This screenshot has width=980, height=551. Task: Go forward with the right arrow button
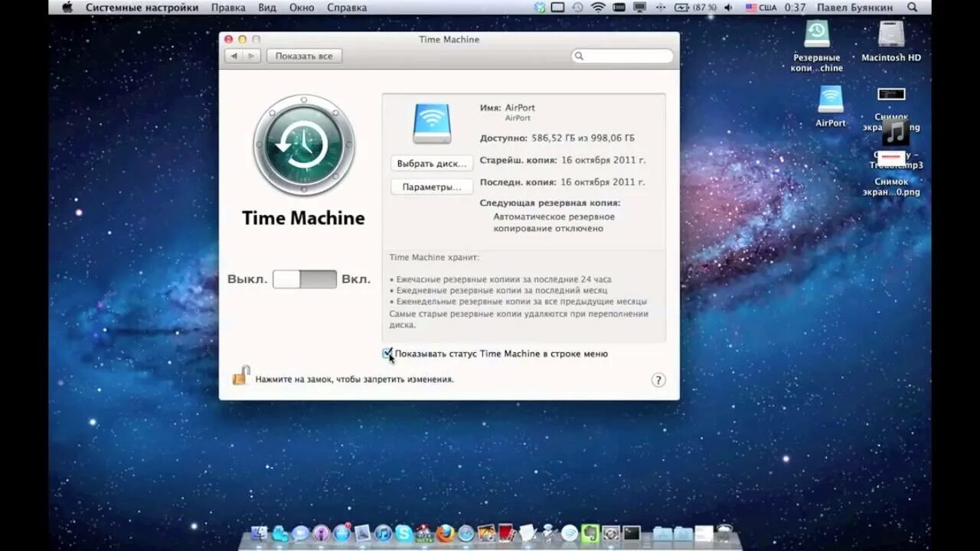(x=252, y=56)
